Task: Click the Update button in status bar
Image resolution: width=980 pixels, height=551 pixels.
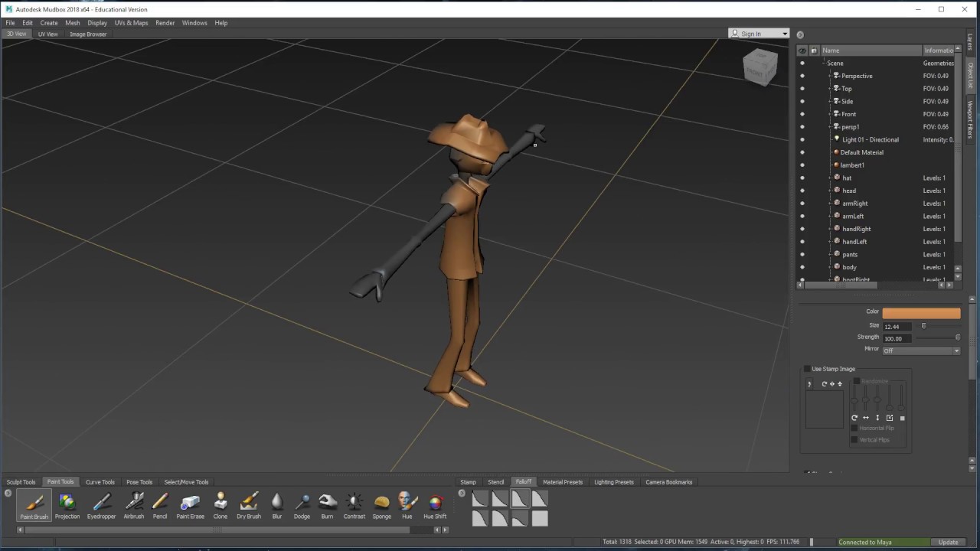Action: 948,542
